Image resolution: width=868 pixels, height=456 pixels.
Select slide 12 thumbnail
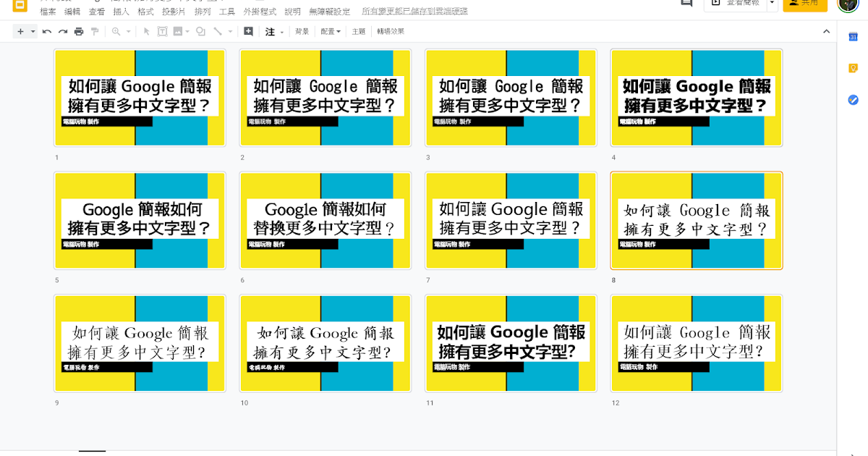697,344
